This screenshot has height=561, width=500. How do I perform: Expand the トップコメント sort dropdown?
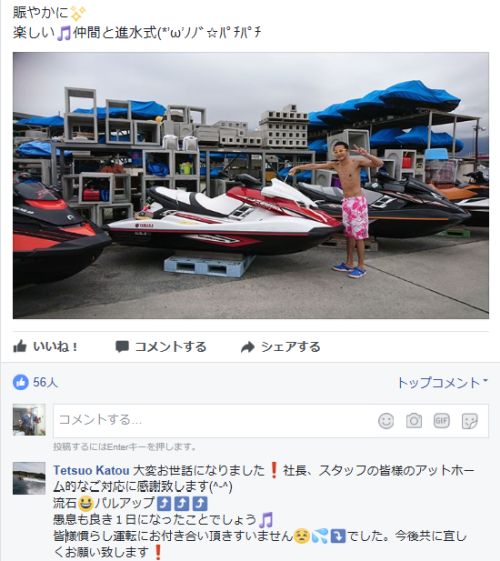pyautogui.click(x=442, y=382)
